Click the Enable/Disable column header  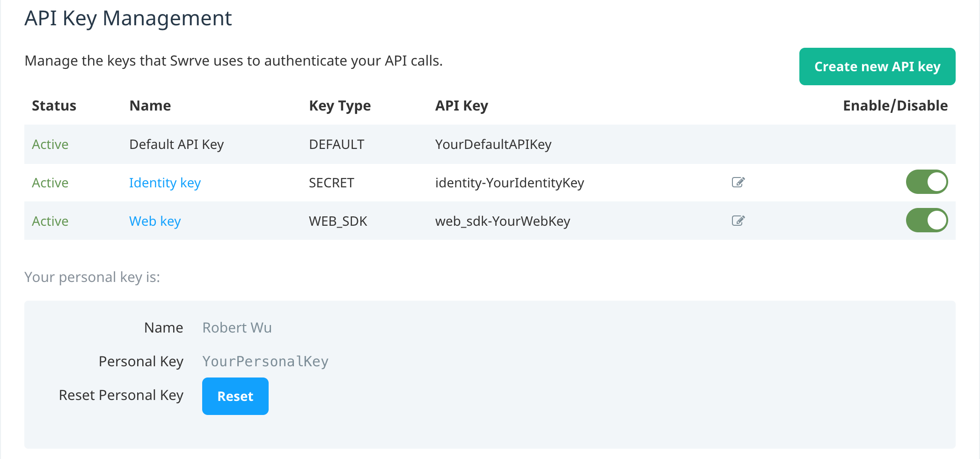pos(894,105)
